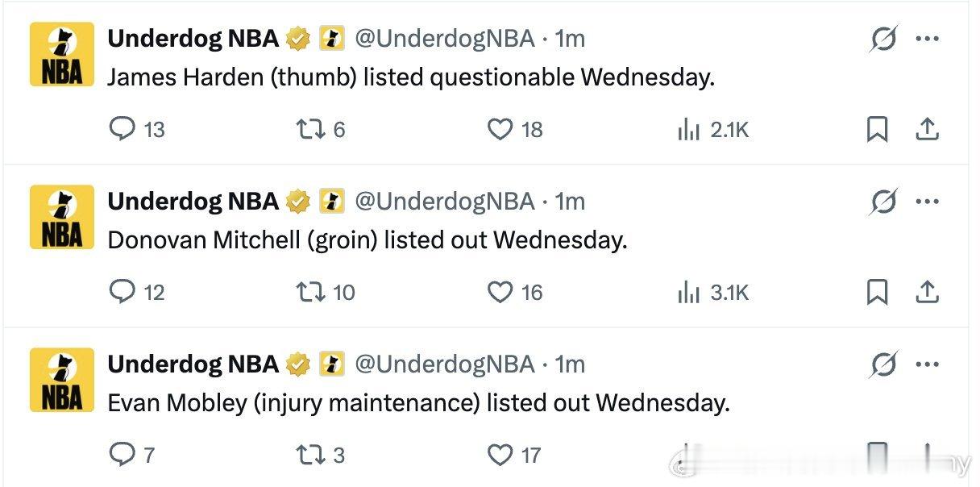The image size is (980, 487).
Task: Open Grok icon on James Harden tweet
Action: click(x=883, y=39)
